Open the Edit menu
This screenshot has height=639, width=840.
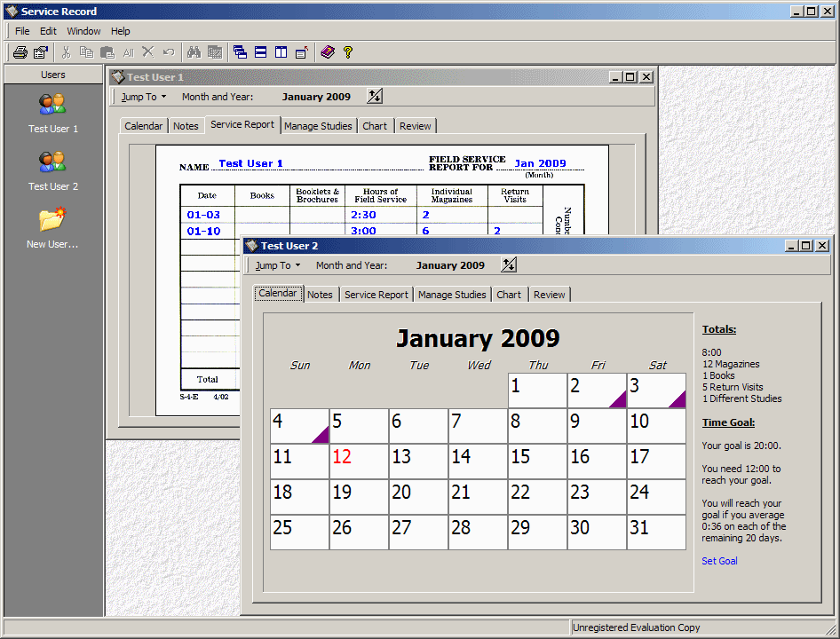tap(48, 31)
